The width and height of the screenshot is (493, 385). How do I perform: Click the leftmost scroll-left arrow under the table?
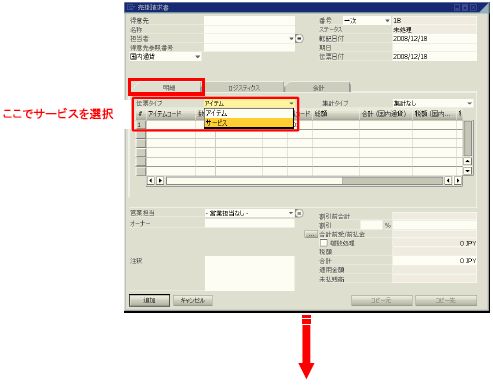click(151, 180)
